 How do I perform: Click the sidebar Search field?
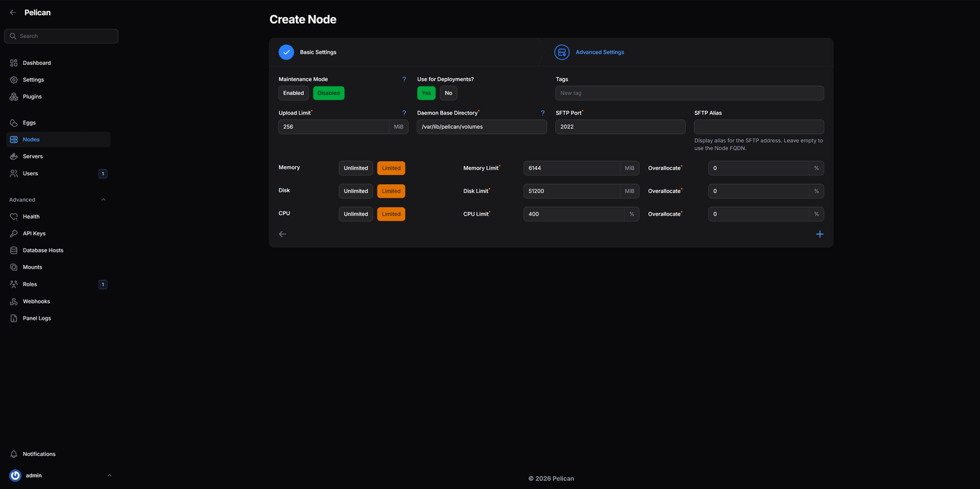click(x=61, y=36)
